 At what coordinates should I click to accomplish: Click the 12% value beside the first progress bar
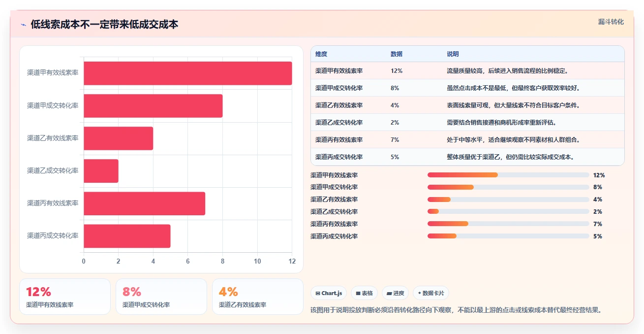click(599, 175)
